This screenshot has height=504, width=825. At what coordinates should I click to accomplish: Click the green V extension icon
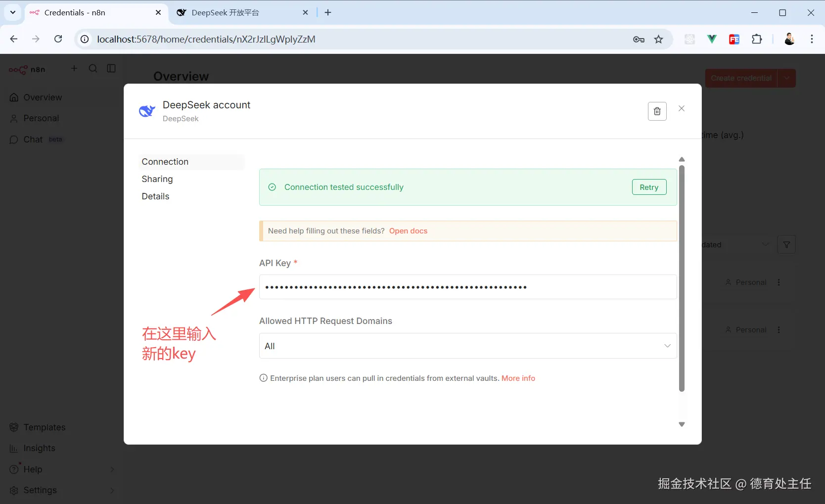click(x=712, y=39)
